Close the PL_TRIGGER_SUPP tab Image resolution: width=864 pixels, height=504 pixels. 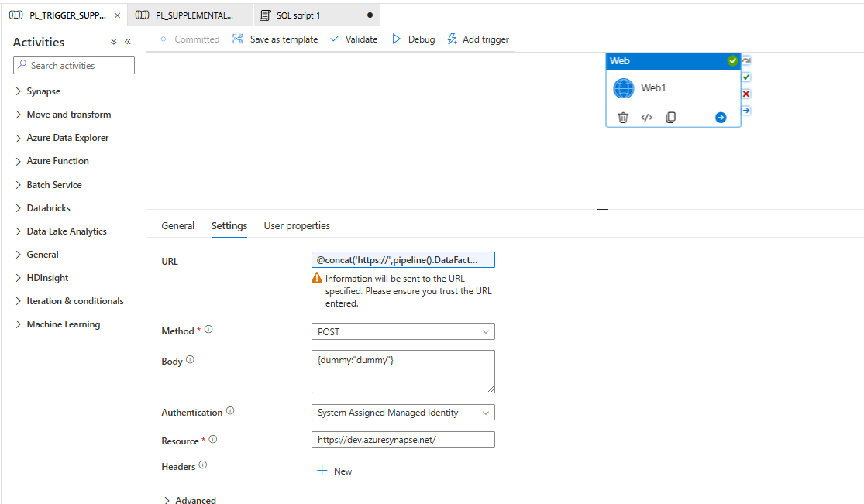(117, 15)
